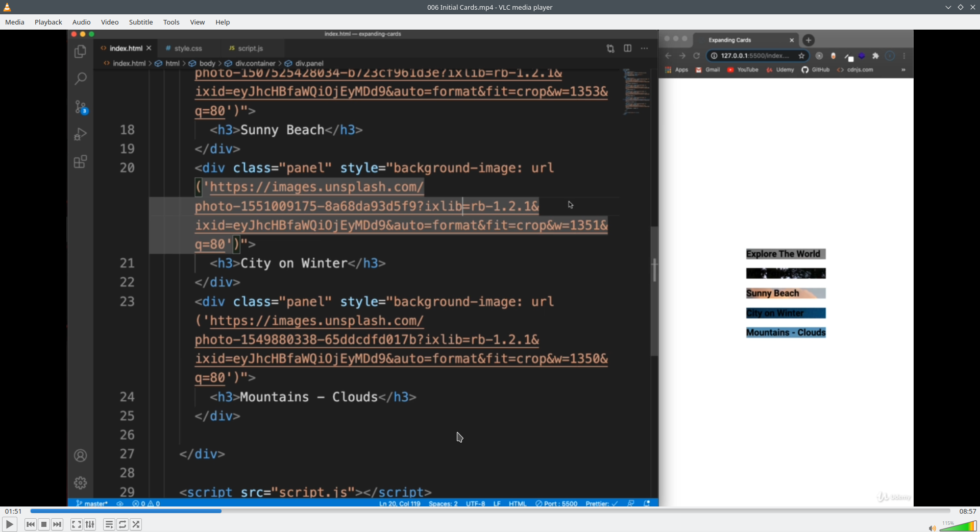This screenshot has width=980, height=532.
Task: Open VLC extended settings
Action: click(90, 524)
